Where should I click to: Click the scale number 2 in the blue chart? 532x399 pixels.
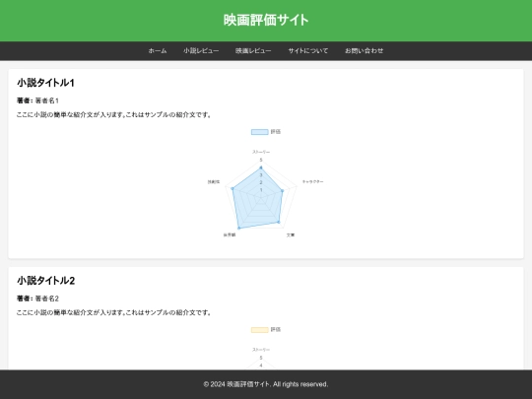[x=261, y=182]
